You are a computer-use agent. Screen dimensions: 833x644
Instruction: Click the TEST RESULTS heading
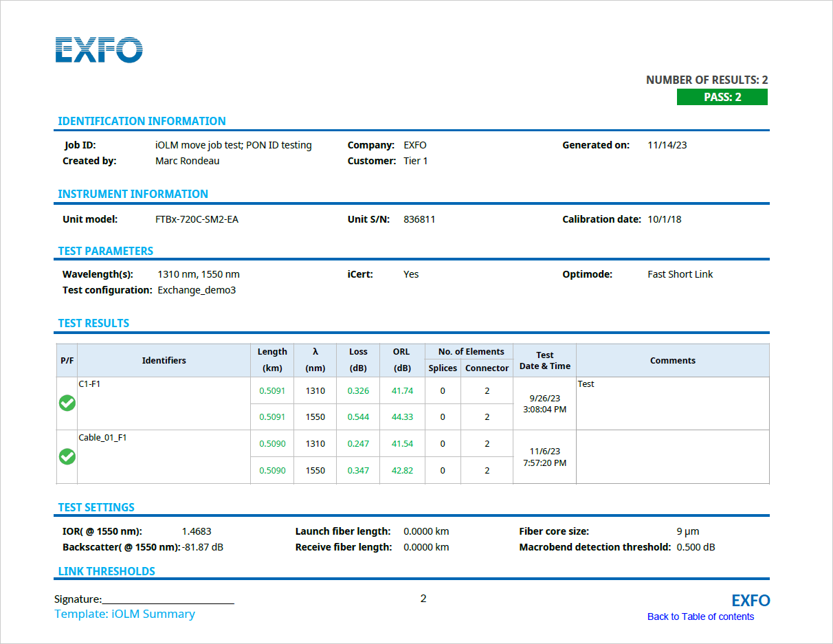[x=93, y=323]
